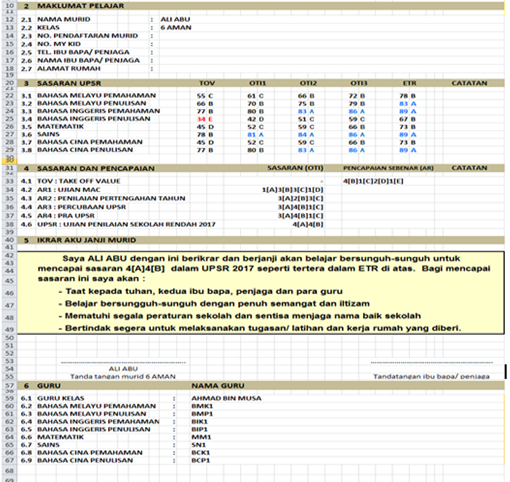This screenshot has height=482, width=510.
Task: Click the pledge line Bertindak segera untuk melaksanakan
Action: coord(260,328)
